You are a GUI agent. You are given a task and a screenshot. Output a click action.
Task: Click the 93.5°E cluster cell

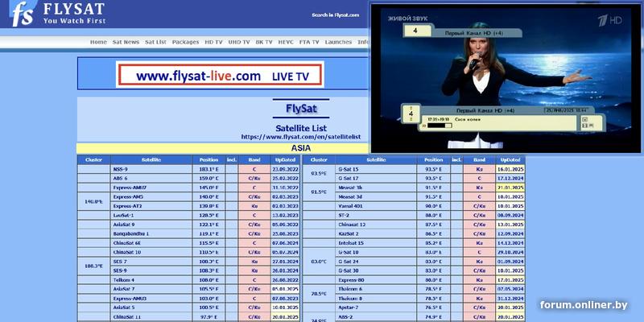[319, 173]
